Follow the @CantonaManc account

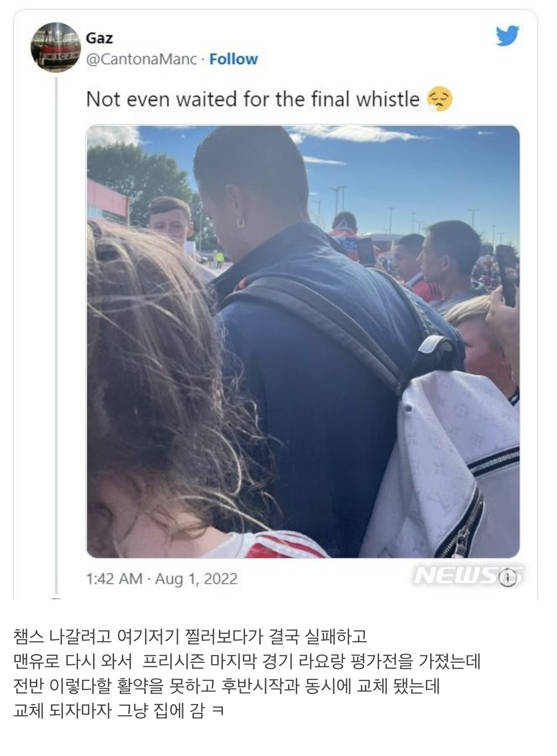(x=233, y=59)
